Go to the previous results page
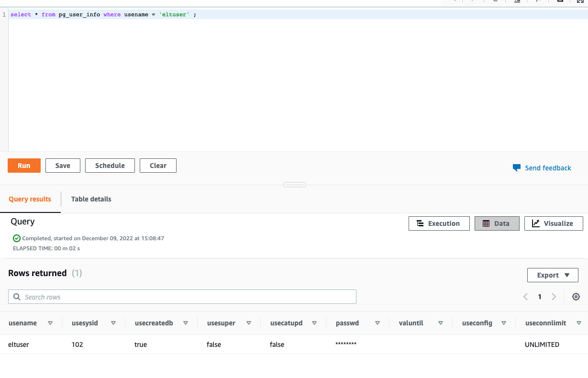This screenshot has width=588, height=378. [525, 297]
